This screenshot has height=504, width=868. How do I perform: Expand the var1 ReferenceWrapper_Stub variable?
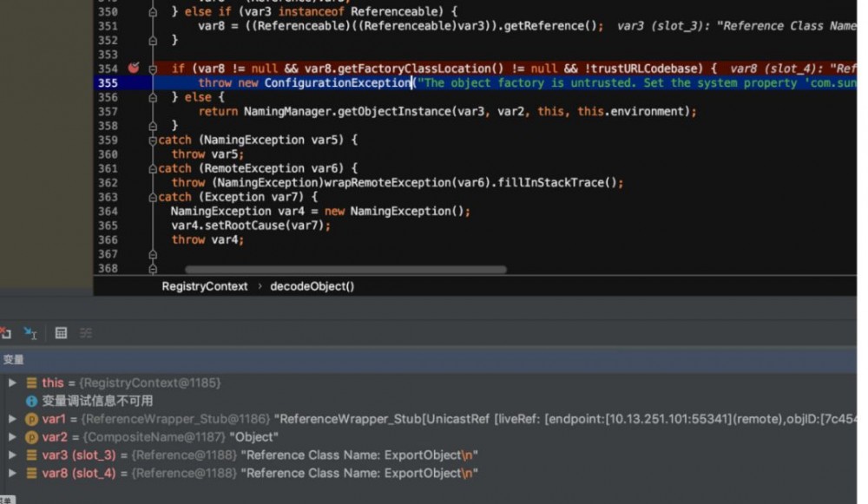(x=12, y=419)
